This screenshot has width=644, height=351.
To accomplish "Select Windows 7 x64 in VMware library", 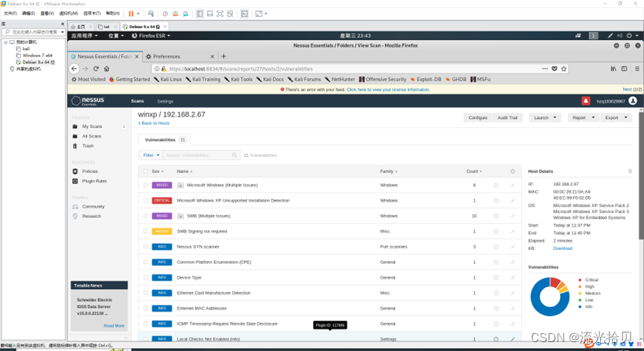I will point(37,55).
